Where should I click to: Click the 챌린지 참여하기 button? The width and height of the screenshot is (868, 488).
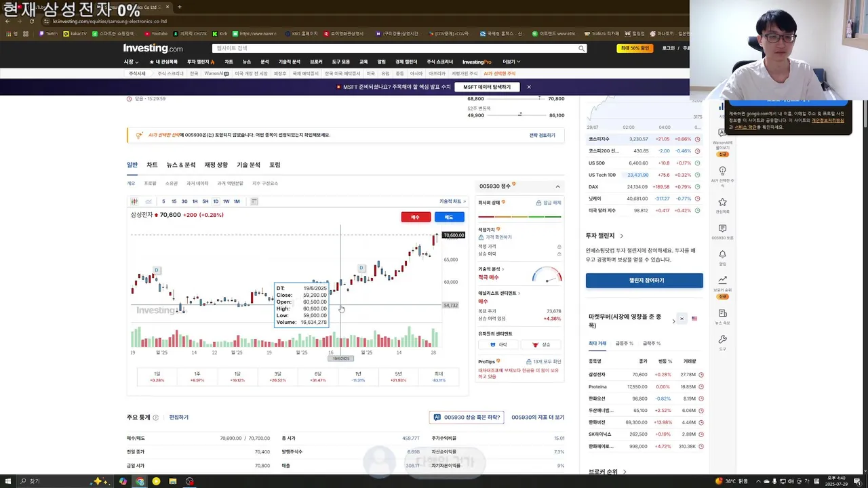[644, 281]
